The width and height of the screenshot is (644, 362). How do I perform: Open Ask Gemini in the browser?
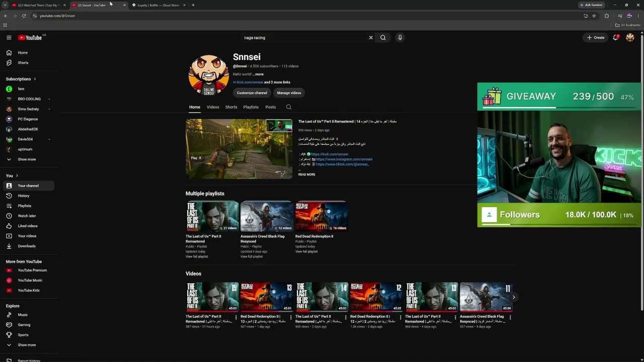(591, 5)
